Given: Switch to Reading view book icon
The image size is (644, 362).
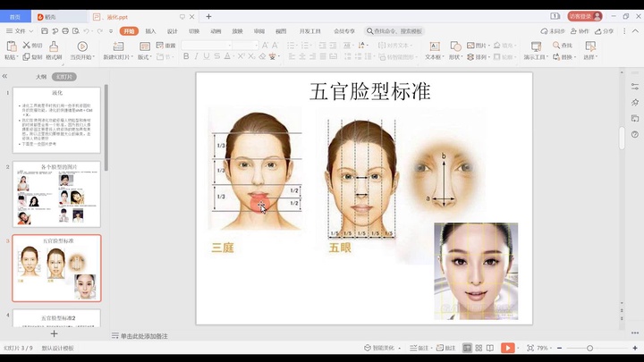Looking at the screenshot, I should point(490,348).
